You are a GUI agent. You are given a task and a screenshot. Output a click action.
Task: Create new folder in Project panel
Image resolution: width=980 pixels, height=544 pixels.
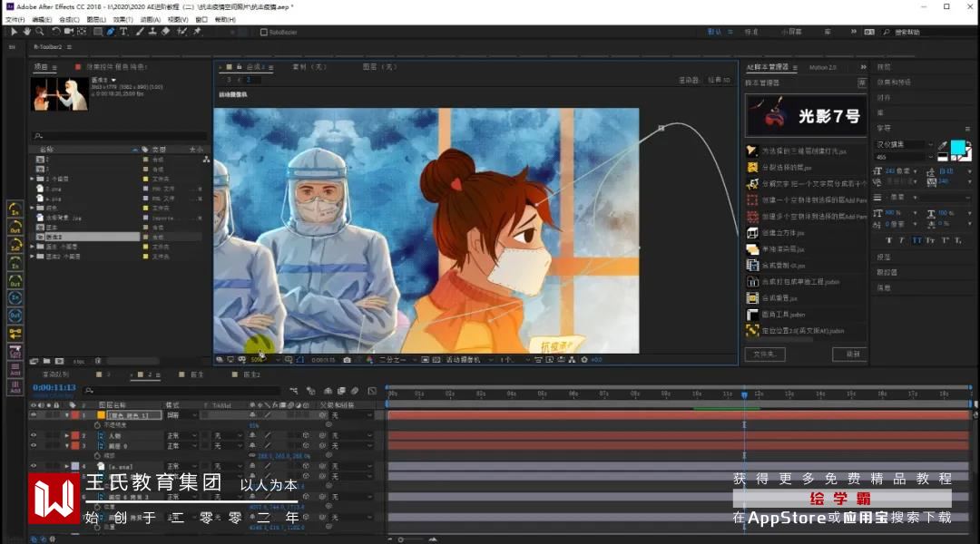pyautogui.click(x=47, y=361)
